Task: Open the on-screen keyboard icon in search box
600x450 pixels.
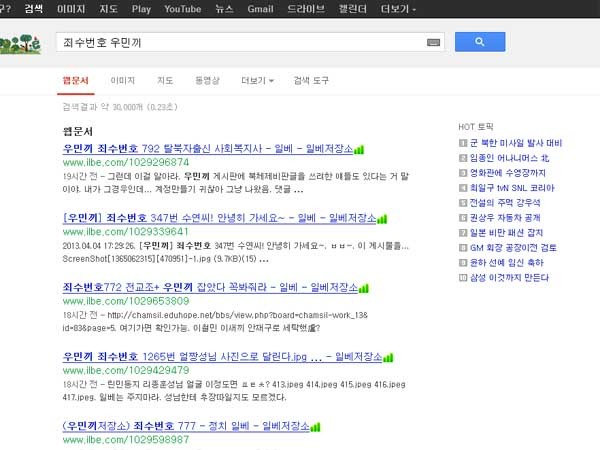Action: 433,42
